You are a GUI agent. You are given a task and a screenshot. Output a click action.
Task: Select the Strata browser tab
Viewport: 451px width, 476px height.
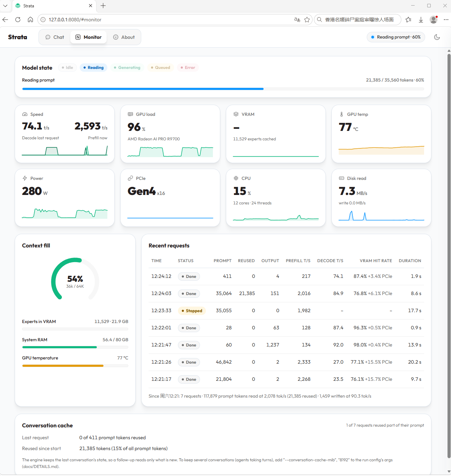[x=54, y=6]
